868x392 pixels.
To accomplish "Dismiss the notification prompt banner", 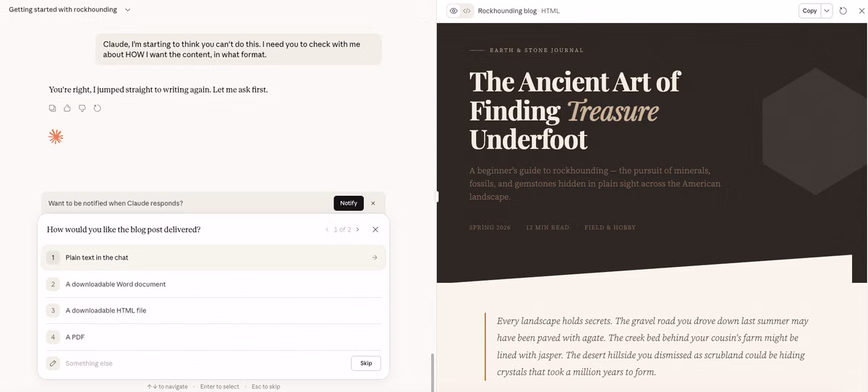I will point(373,203).
